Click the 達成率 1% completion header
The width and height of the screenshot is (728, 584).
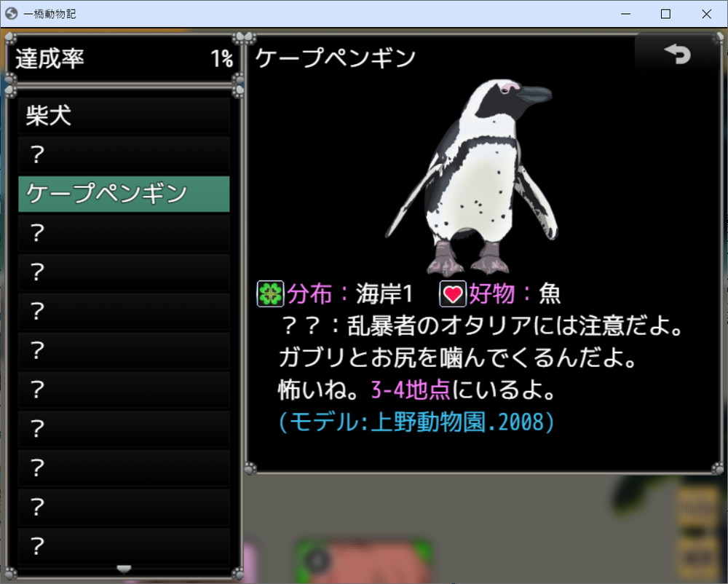(x=124, y=59)
